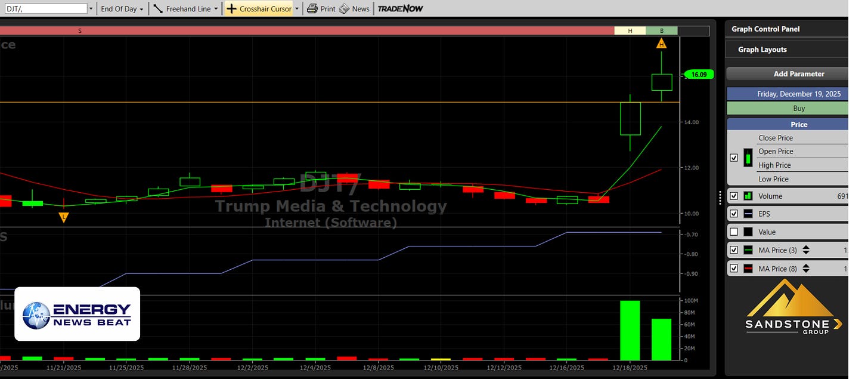
Task: Click the 12/18/2025 green volume bar
Action: coord(630,330)
